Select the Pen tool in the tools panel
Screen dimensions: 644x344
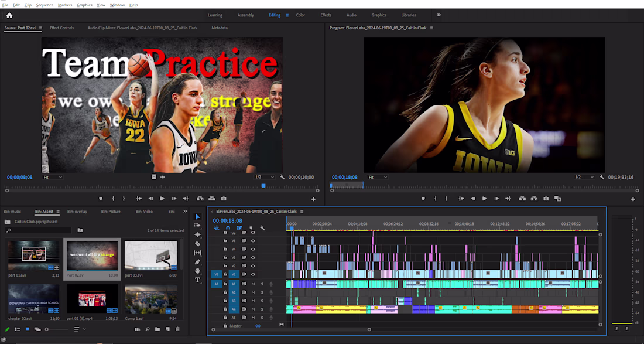[x=197, y=262]
